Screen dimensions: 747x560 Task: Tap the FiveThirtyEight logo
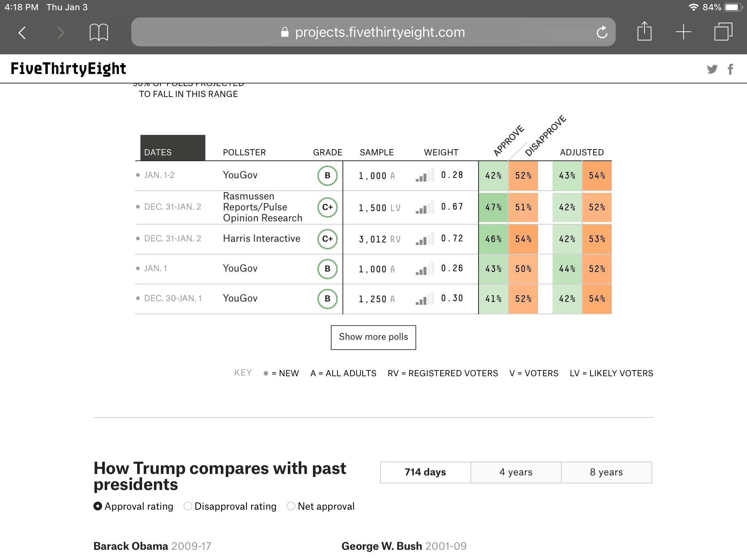[x=68, y=69]
